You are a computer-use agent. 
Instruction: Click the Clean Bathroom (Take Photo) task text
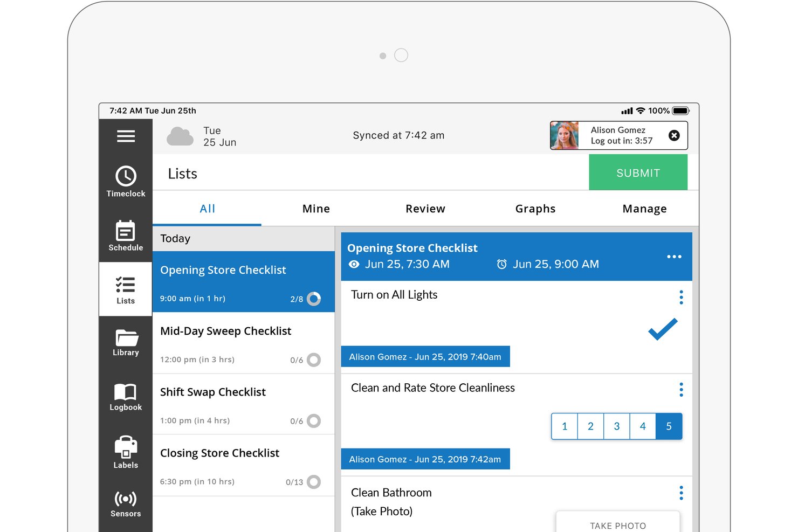point(391,502)
